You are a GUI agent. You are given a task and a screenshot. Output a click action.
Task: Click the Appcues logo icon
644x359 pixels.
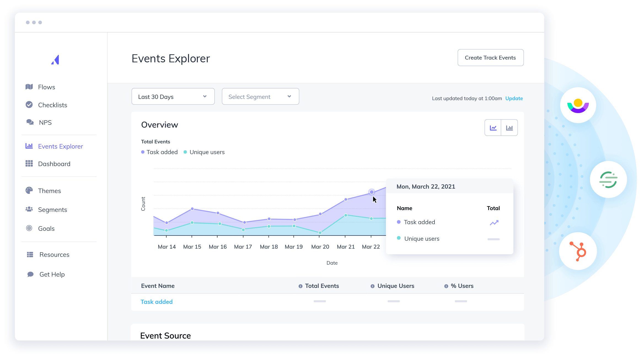pyautogui.click(x=55, y=60)
